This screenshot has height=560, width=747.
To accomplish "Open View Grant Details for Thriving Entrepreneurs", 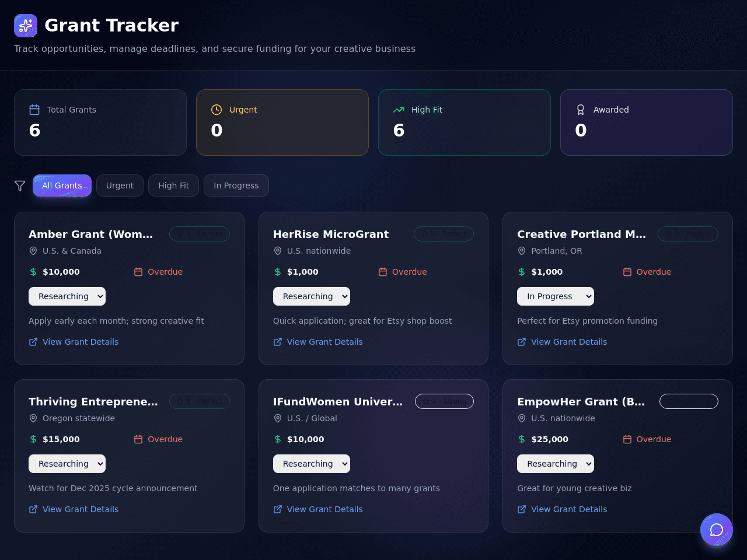I will click(x=74, y=509).
